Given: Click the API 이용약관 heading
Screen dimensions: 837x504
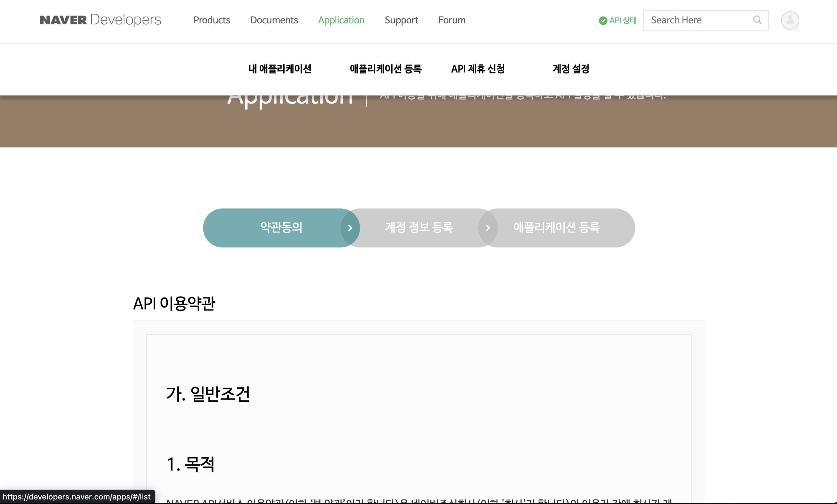Looking at the screenshot, I should pos(174,303).
